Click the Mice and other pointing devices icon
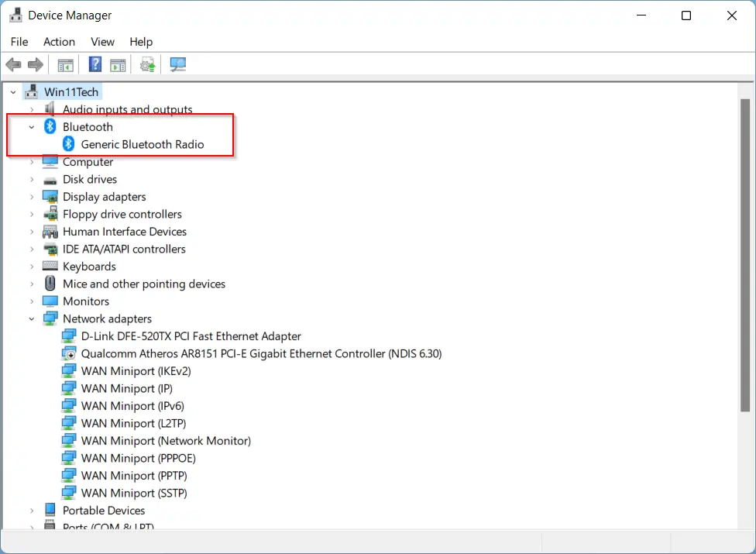The width and height of the screenshot is (756, 554). pyautogui.click(x=50, y=283)
